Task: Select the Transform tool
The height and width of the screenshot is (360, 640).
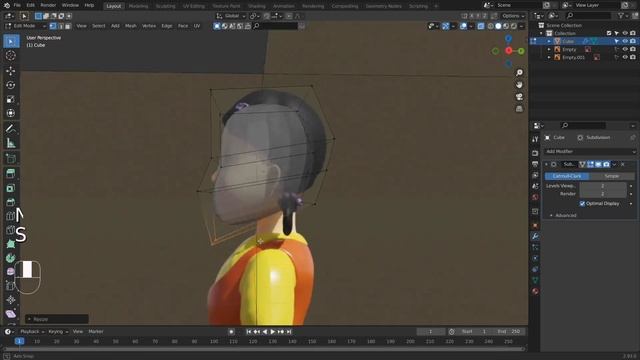Action: [x=11, y=113]
